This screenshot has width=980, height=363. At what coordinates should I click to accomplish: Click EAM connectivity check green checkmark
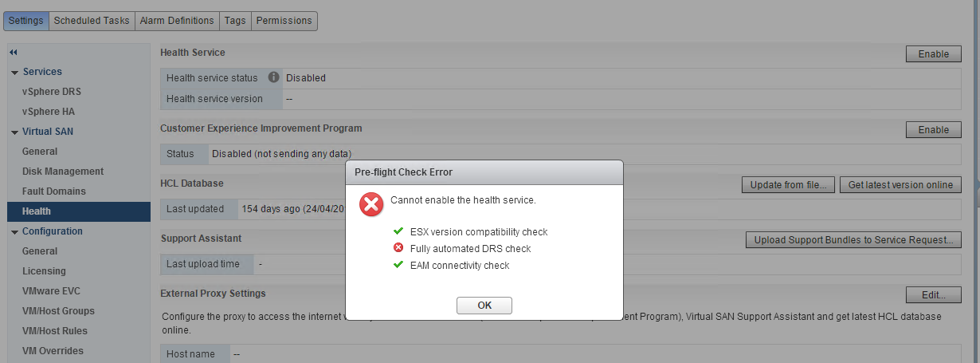click(398, 265)
